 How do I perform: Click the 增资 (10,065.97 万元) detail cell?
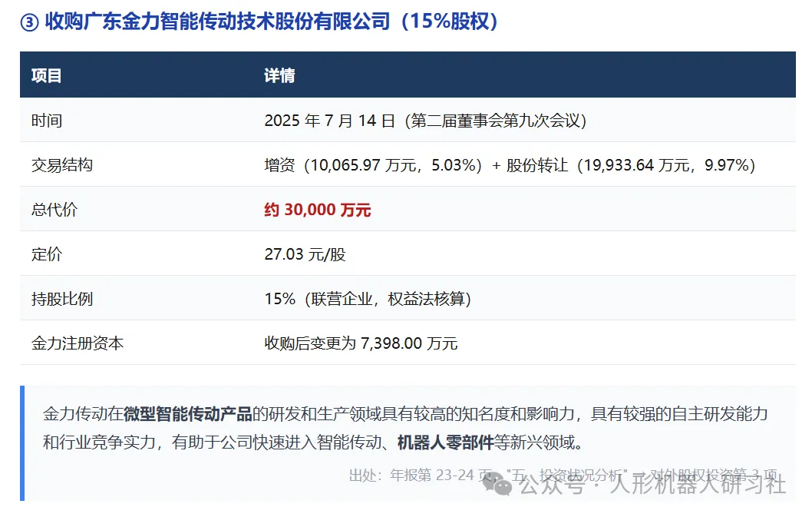[510, 165]
